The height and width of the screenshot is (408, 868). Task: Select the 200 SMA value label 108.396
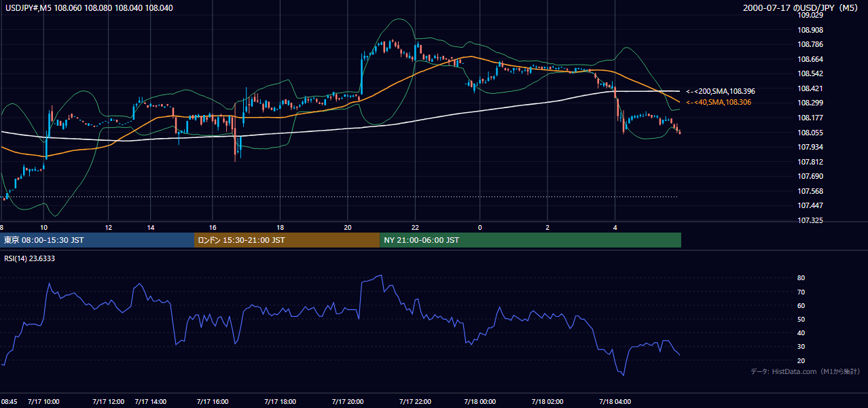coord(721,91)
